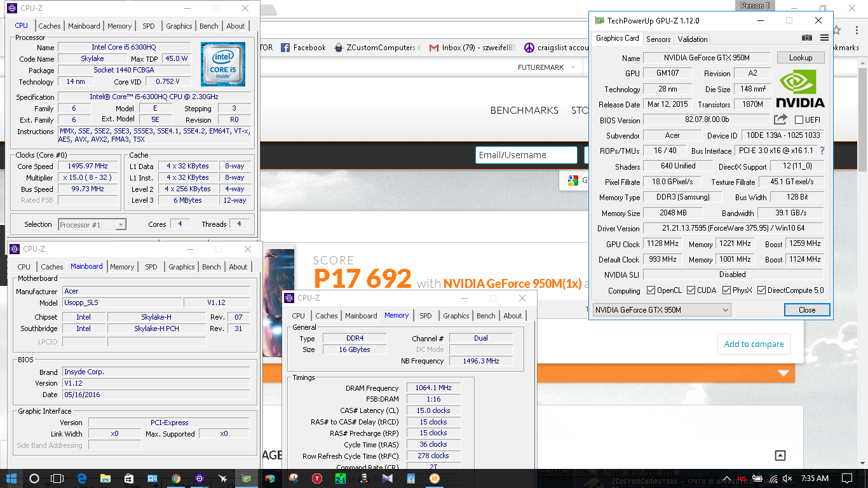Click the Add to compare button
Image resolution: width=868 pixels, height=488 pixels.
pyautogui.click(x=754, y=344)
